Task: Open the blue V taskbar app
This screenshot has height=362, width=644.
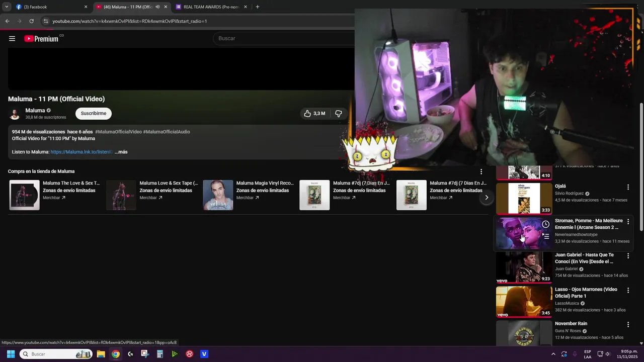Action: pos(204,354)
